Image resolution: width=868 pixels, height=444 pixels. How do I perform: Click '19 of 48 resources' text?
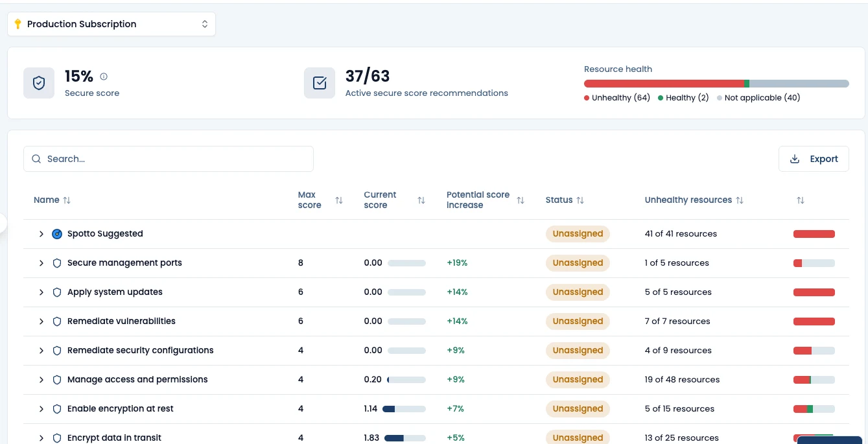pos(682,380)
